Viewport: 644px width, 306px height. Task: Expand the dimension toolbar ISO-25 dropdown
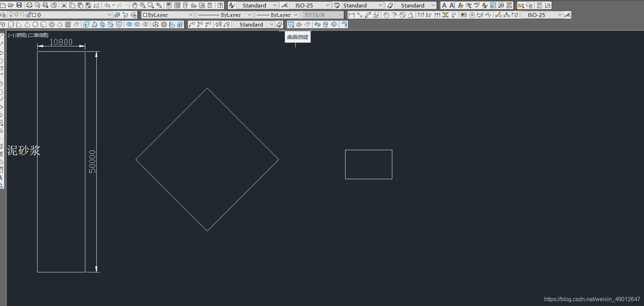pyautogui.click(x=560, y=15)
